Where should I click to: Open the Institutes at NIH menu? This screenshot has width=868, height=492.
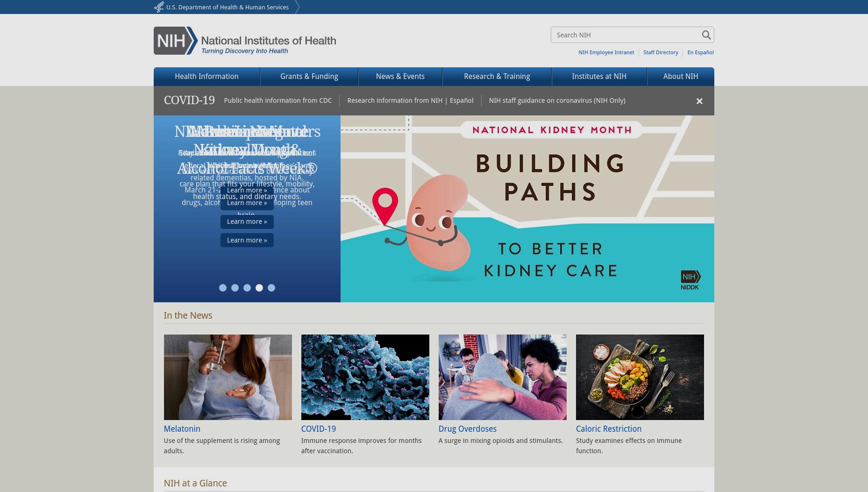[x=599, y=77]
